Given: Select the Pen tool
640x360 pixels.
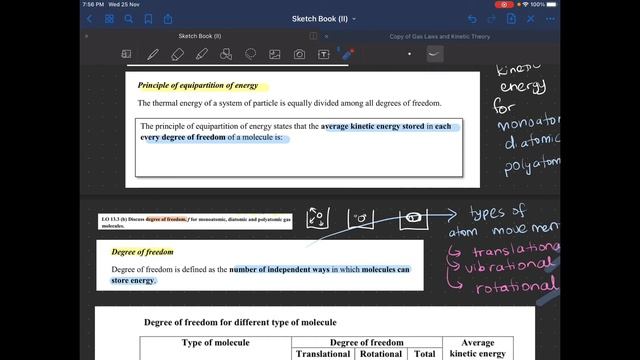Looking at the screenshot, I should tap(153, 54).
